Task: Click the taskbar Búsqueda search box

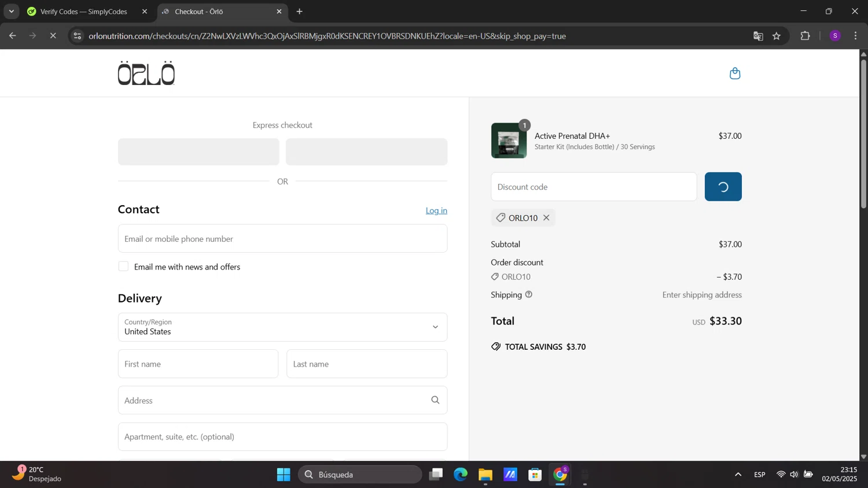Action: point(360,475)
